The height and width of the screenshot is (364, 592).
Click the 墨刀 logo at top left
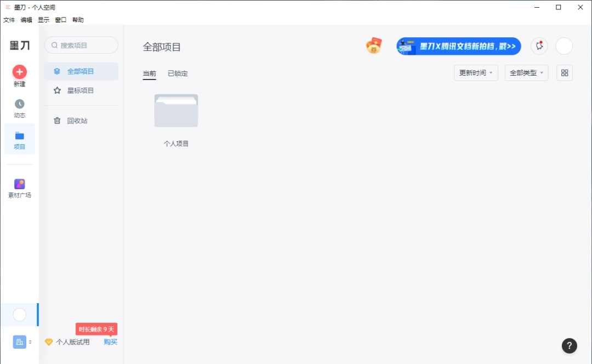tap(20, 45)
